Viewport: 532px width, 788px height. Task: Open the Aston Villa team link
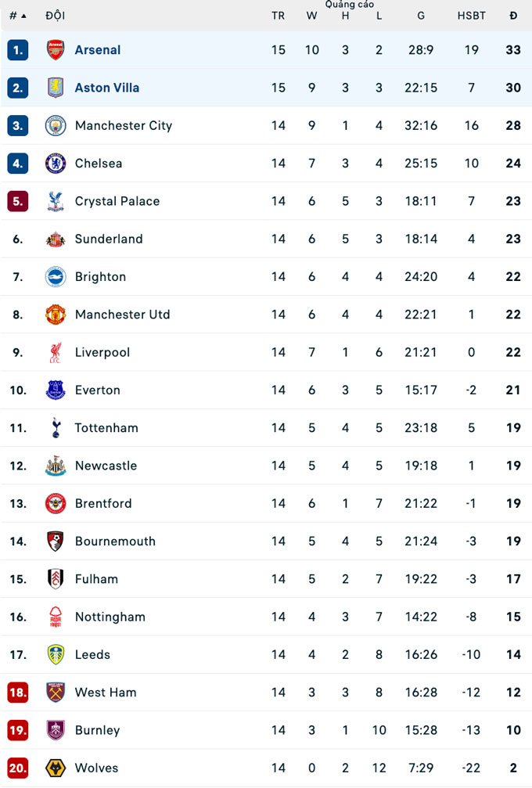(107, 88)
